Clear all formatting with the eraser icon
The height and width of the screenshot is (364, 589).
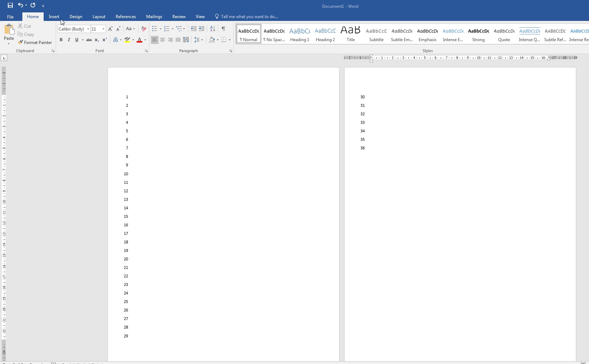[144, 29]
